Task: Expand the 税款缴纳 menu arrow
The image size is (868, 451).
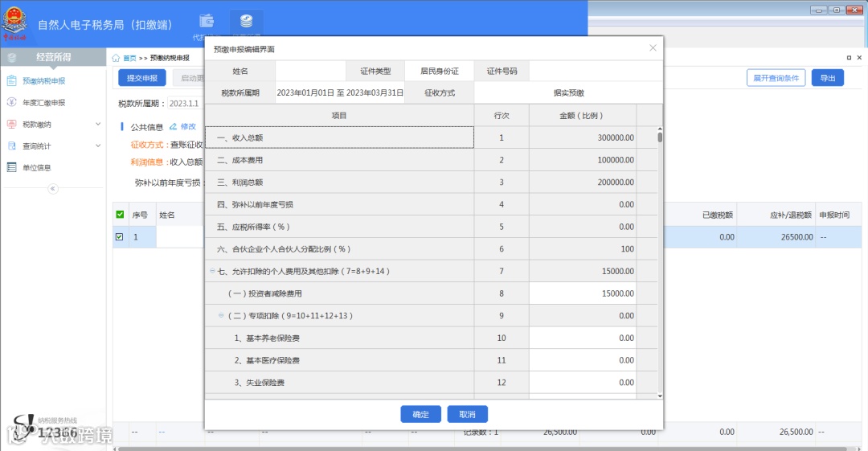Action: point(98,124)
